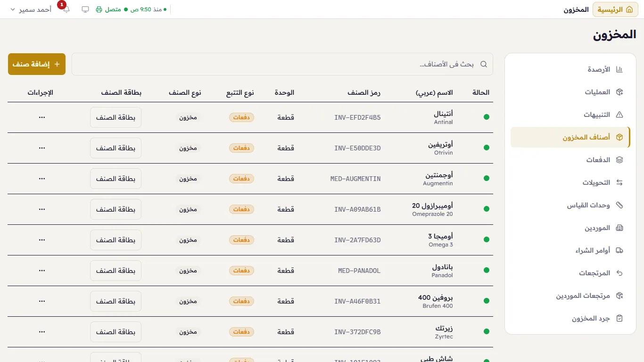Select أصناف المخزون in the sidebar
This screenshot has height=362, width=644.
(570, 137)
